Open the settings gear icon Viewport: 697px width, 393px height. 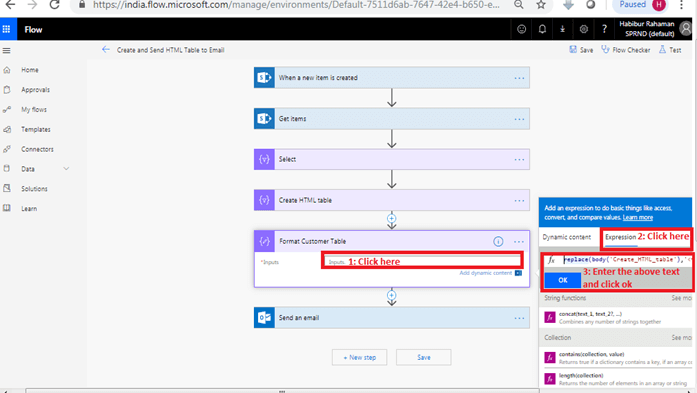click(x=584, y=29)
